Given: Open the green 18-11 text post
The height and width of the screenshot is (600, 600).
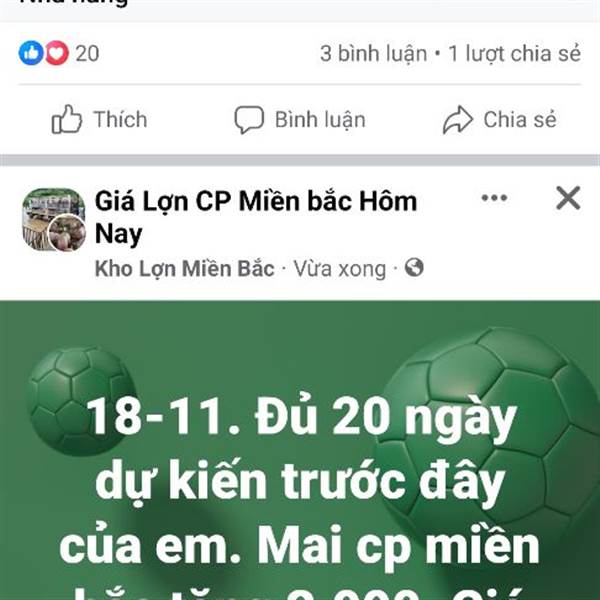Looking at the screenshot, I should point(300,450).
